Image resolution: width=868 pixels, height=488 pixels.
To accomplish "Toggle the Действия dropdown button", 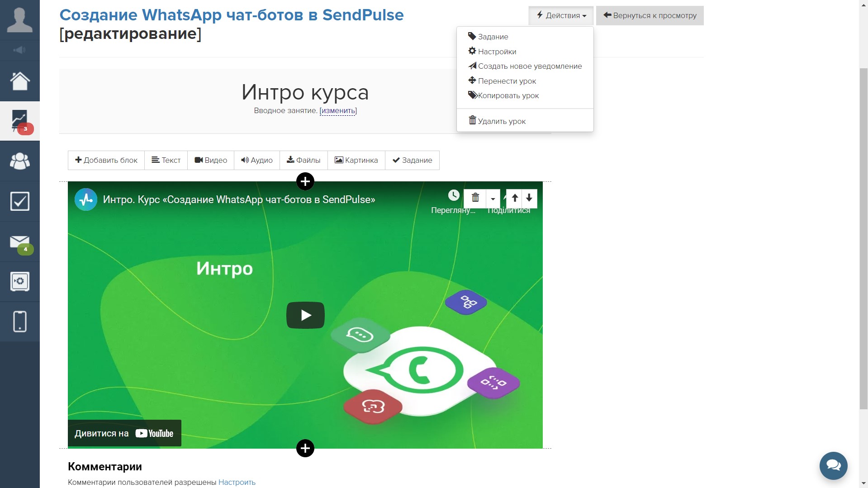I will pyautogui.click(x=561, y=15).
